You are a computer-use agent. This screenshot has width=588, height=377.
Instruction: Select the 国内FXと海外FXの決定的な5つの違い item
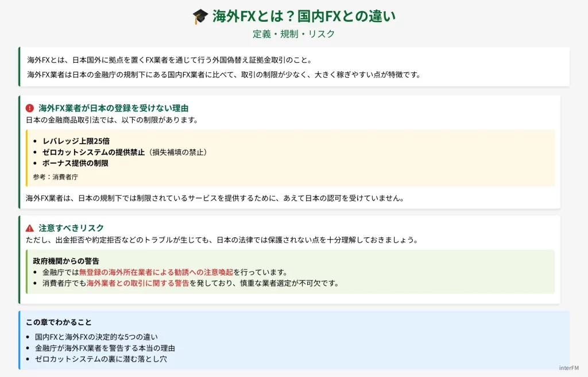pos(96,337)
